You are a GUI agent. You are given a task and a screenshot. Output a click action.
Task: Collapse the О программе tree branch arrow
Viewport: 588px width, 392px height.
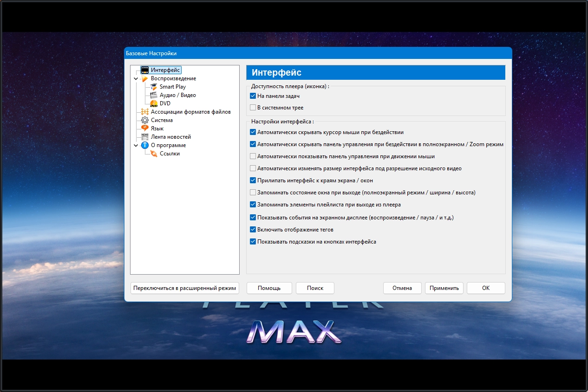tap(136, 146)
